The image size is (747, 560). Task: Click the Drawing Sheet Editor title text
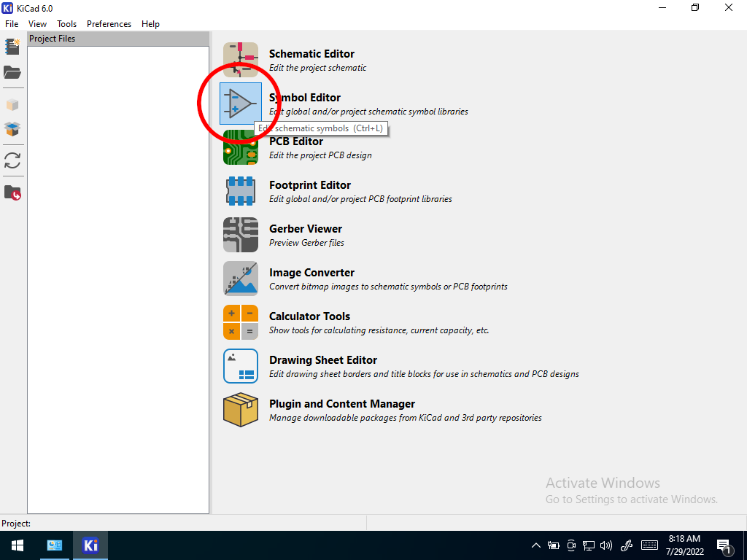pos(323,360)
